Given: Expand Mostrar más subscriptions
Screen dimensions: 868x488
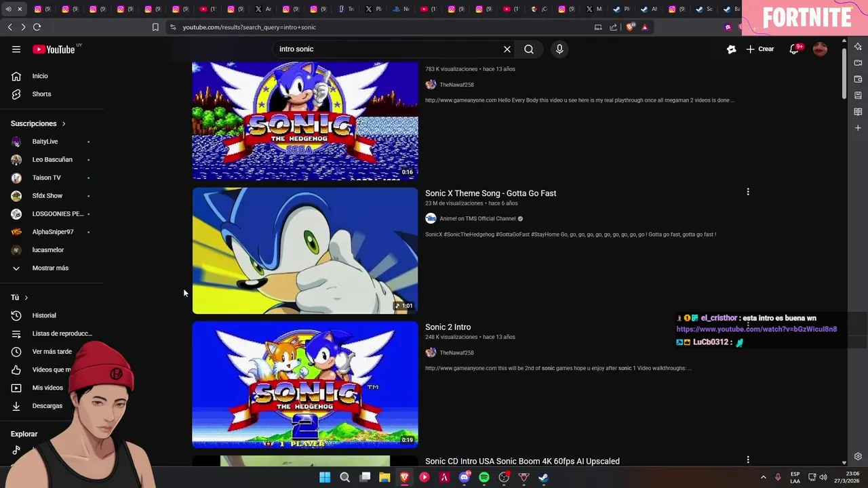Looking at the screenshot, I should 52,268.
